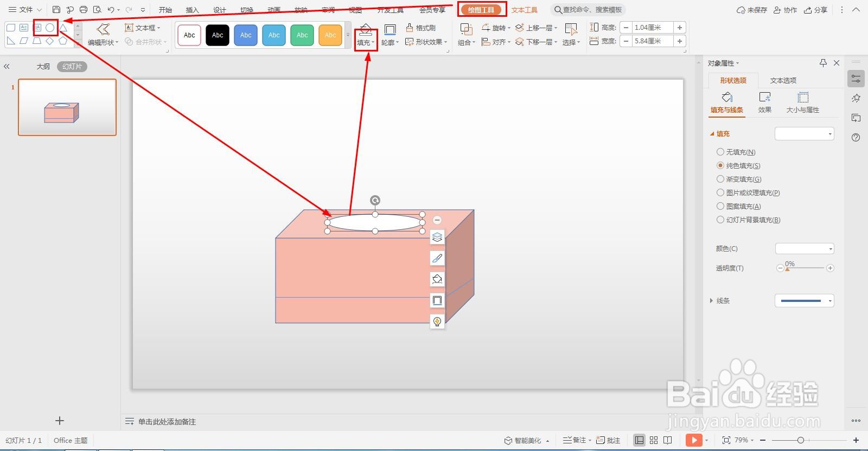Select 渐变填充 radio option
The image size is (868, 451).
tap(720, 179)
